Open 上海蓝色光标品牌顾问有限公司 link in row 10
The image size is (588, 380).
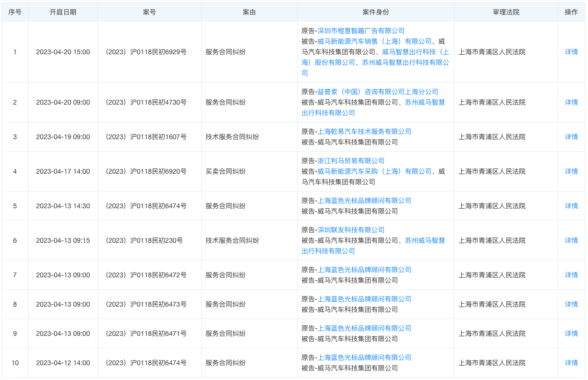point(364,357)
